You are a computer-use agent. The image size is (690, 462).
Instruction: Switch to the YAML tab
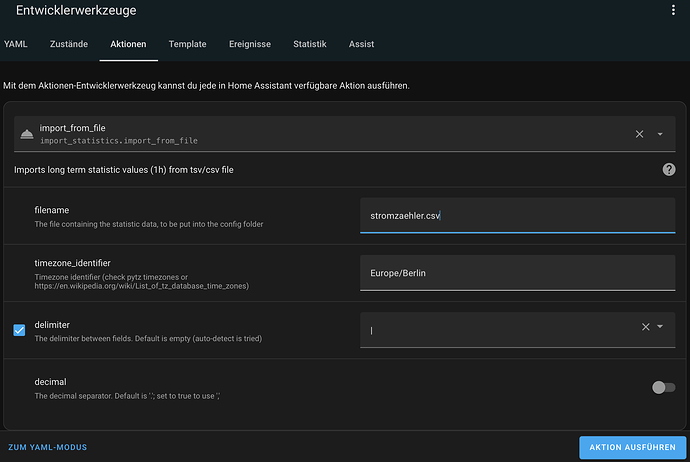point(15,44)
